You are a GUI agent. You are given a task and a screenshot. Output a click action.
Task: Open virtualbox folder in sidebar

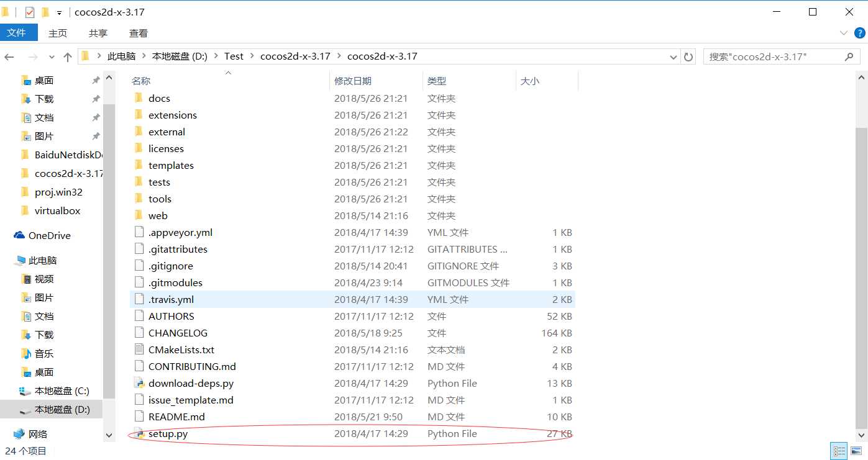pos(57,210)
